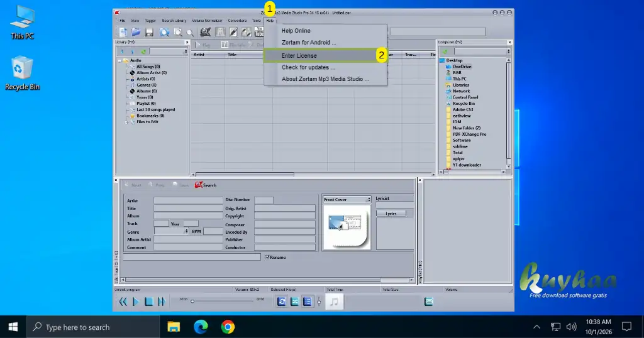This screenshot has height=338, width=644.
Task: Collapse the Audio tree node
Action: [x=119, y=61]
